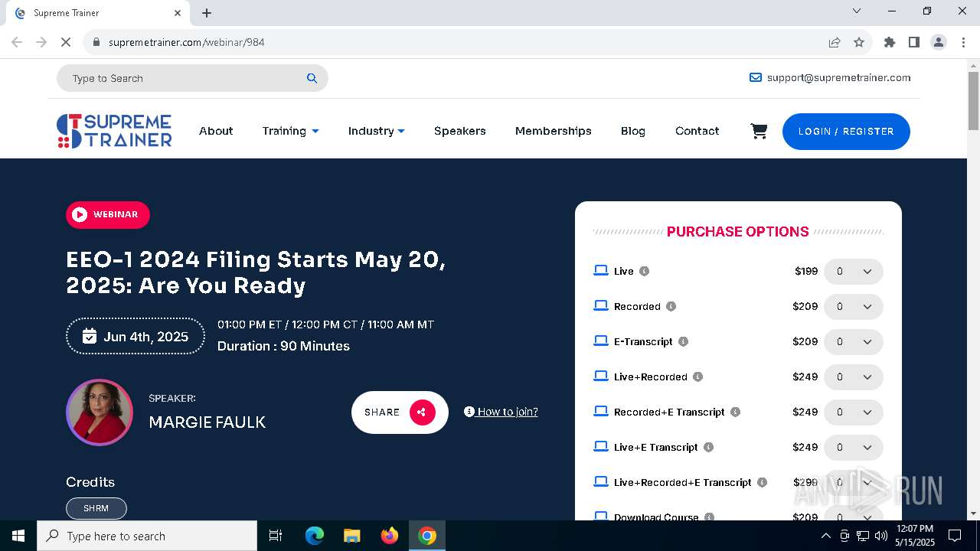Click the volume icon in system tray
The height and width of the screenshot is (551, 980).
pos(880,536)
